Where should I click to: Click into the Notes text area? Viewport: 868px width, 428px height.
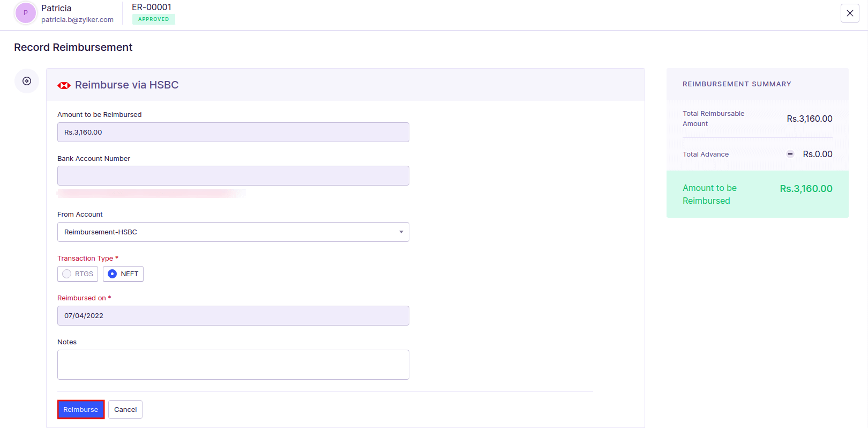[233, 365]
